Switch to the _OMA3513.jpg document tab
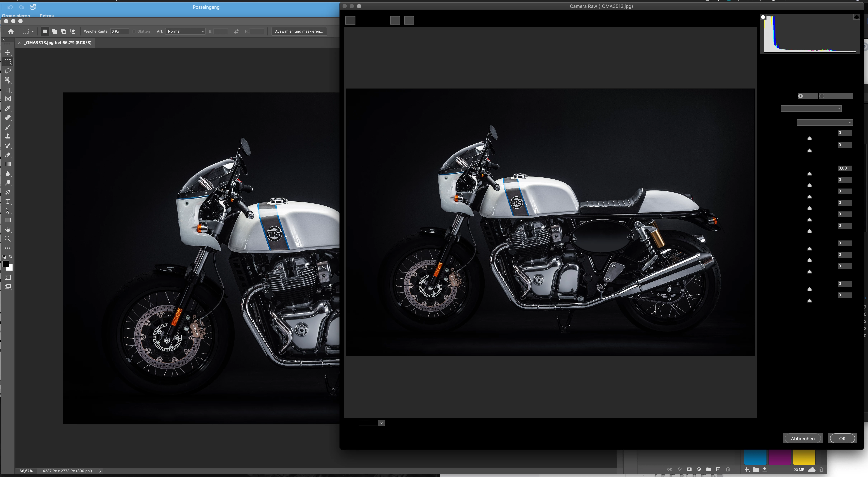This screenshot has height=477, width=868. coord(58,43)
